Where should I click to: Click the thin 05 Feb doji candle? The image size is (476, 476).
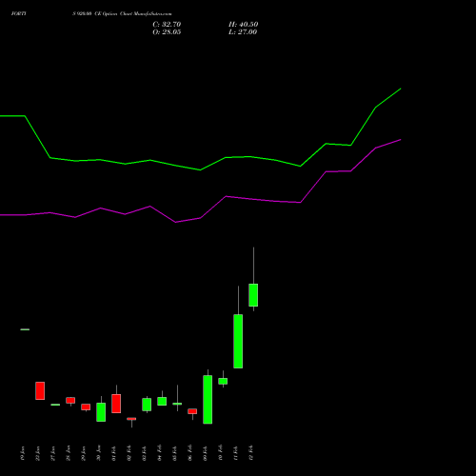[177, 404]
